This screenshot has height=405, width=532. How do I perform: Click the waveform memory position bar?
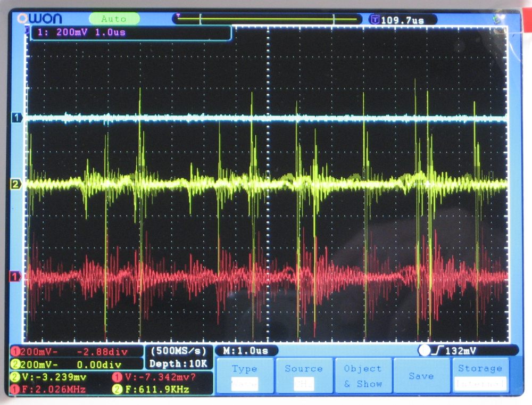point(267,19)
